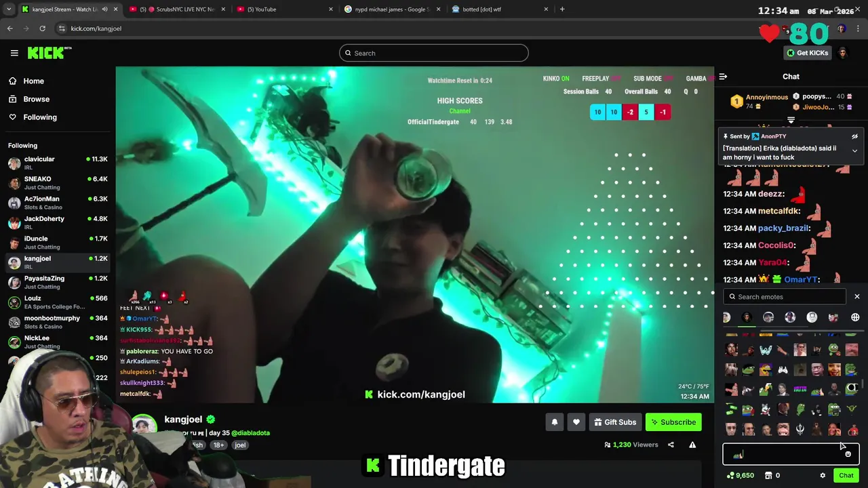868x488 pixels.
Task: Click Get KICKs button
Action: click(x=807, y=53)
